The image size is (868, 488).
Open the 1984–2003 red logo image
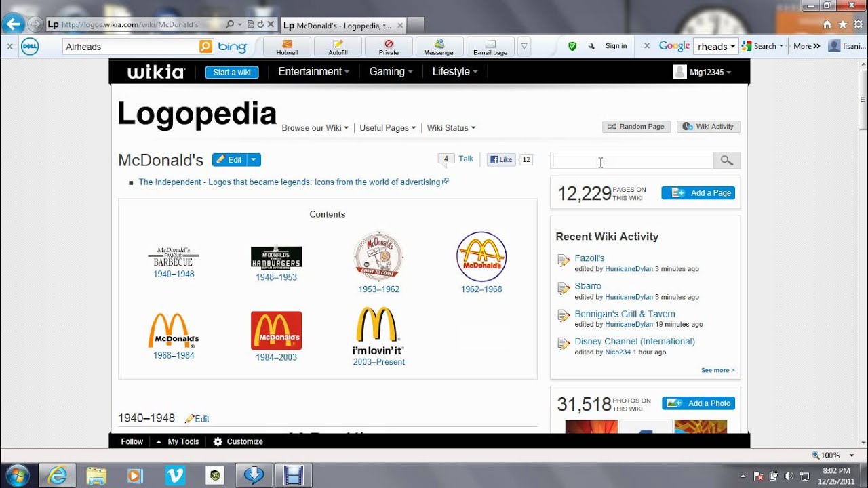click(276, 331)
